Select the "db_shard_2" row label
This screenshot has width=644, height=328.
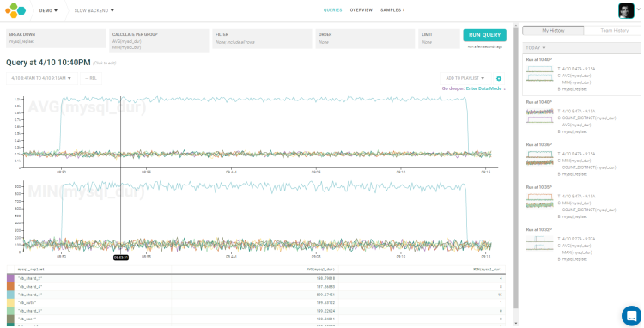click(x=29, y=279)
